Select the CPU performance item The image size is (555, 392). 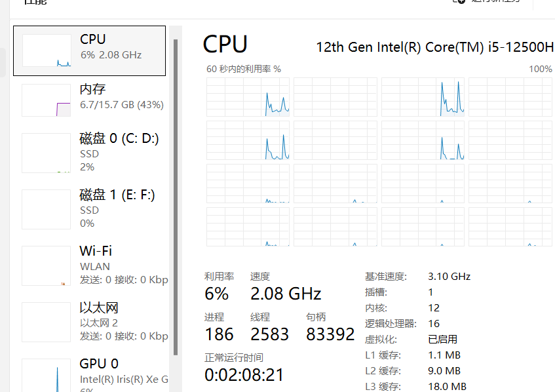pyautogui.click(x=89, y=50)
